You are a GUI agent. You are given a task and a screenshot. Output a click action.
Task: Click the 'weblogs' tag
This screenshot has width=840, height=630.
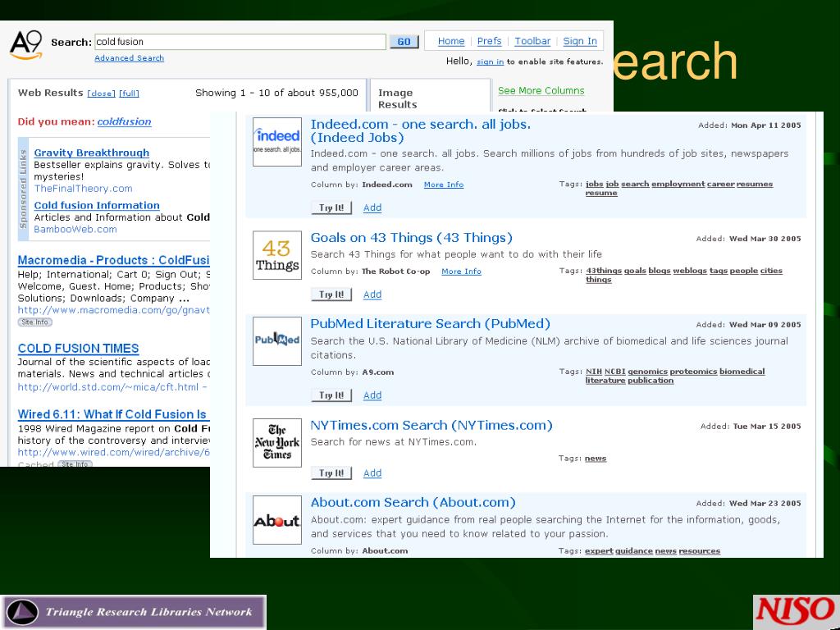(x=690, y=271)
